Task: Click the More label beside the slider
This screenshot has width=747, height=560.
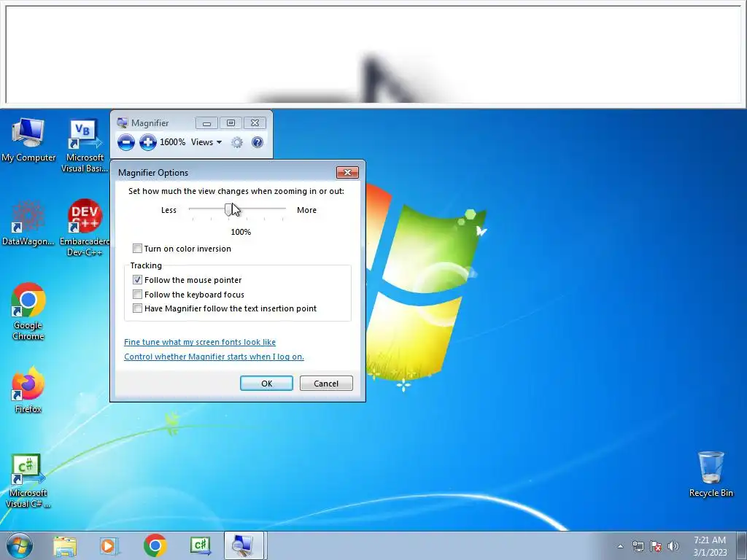Action: (306, 210)
